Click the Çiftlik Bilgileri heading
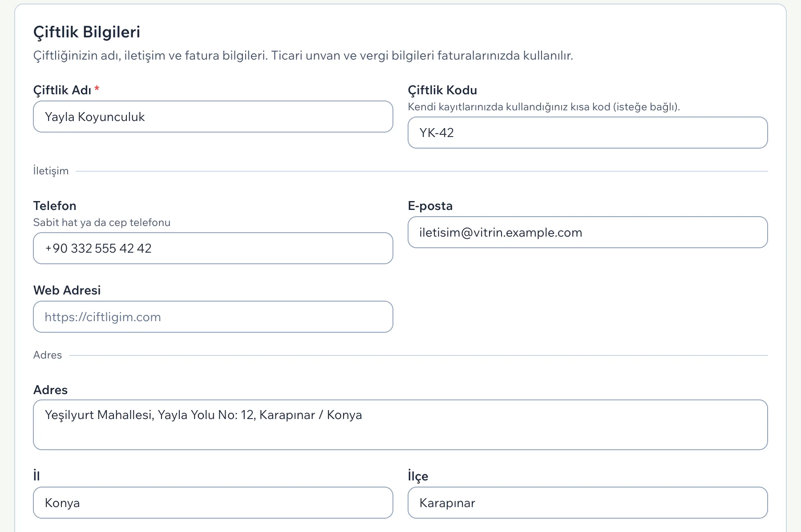This screenshot has height=532, width=801. click(87, 32)
